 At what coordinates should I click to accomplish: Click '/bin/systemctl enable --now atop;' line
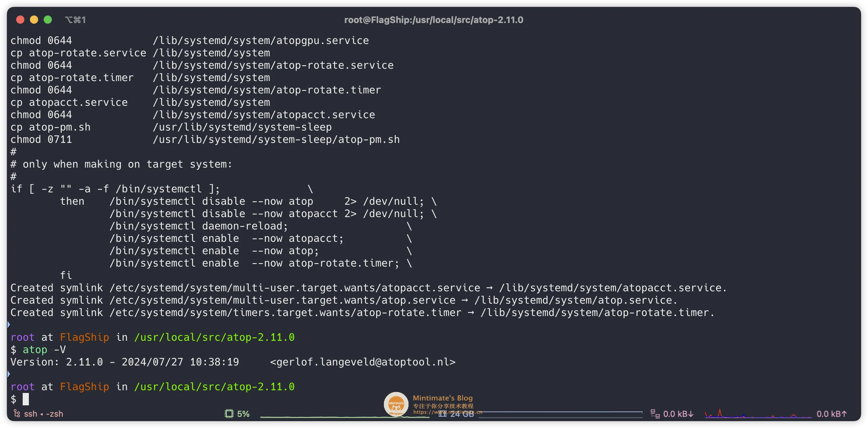coord(214,251)
